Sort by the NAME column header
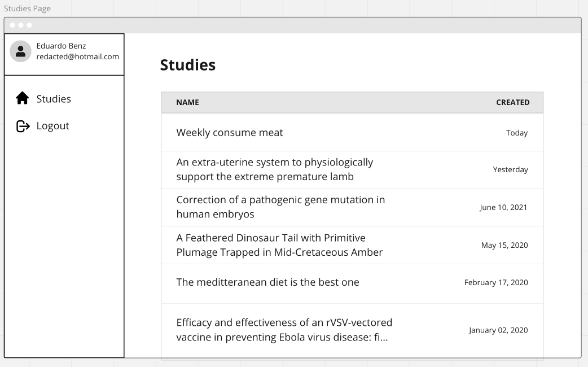This screenshot has height=367, width=588. click(187, 102)
